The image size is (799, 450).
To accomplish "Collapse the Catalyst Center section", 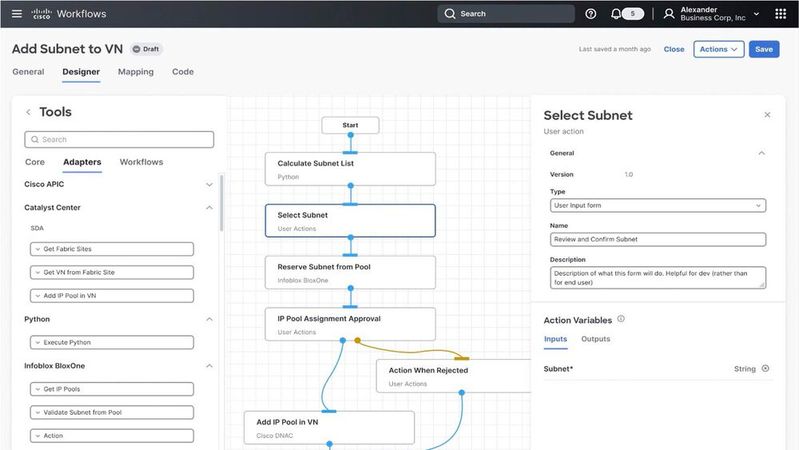I will pos(209,207).
